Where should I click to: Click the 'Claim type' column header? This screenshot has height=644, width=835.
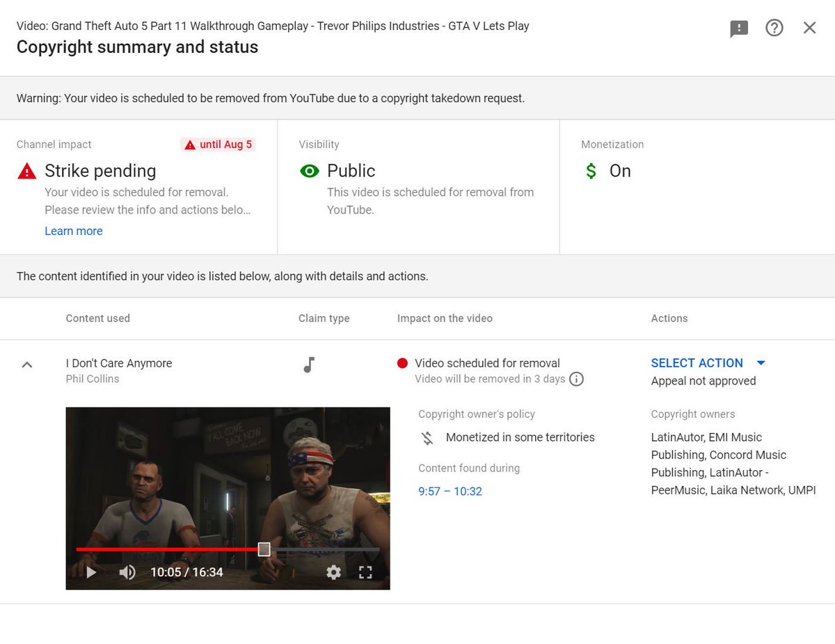(324, 319)
